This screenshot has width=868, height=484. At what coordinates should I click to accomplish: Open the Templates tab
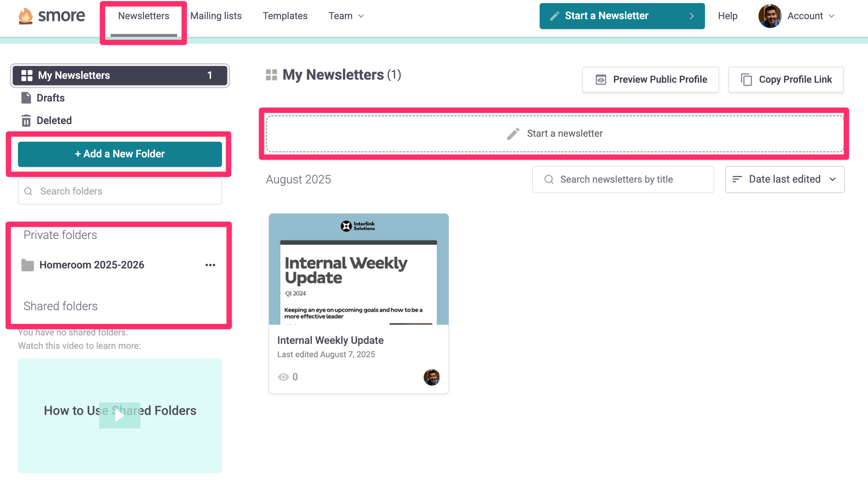click(285, 16)
